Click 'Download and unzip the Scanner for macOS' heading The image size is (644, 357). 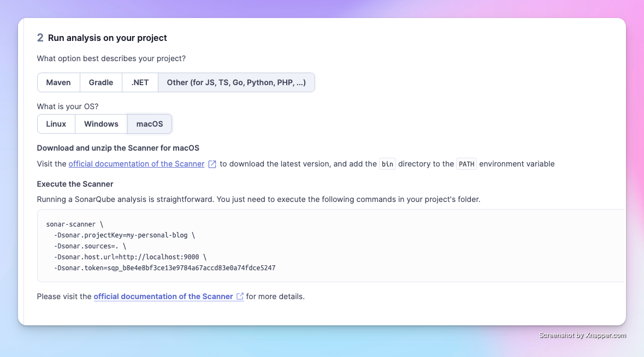click(x=118, y=148)
